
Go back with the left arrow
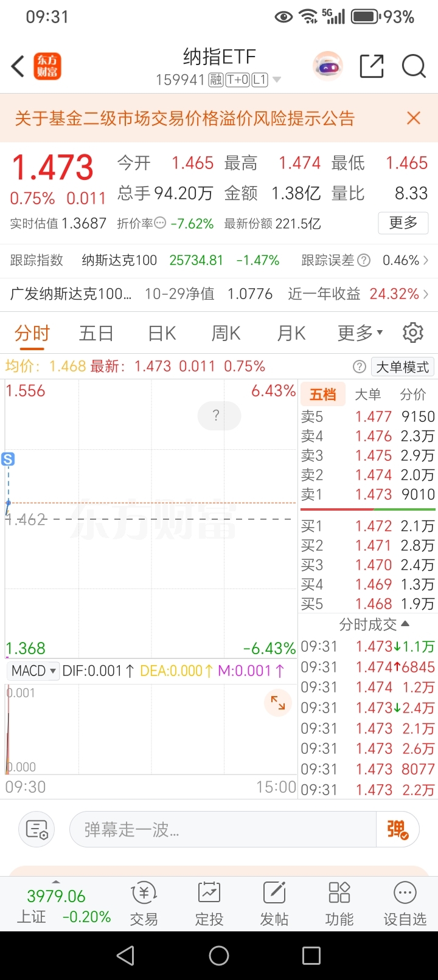coord(18,66)
